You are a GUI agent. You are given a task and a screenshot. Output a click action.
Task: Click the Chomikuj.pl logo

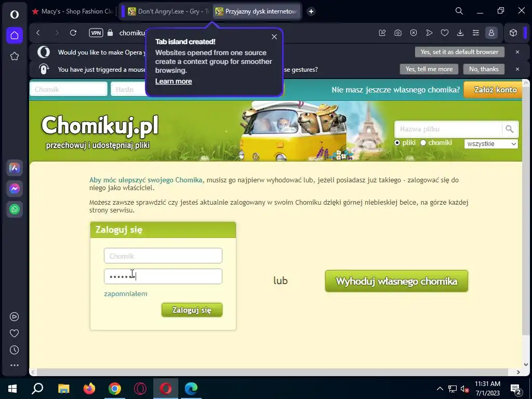(x=100, y=125)
